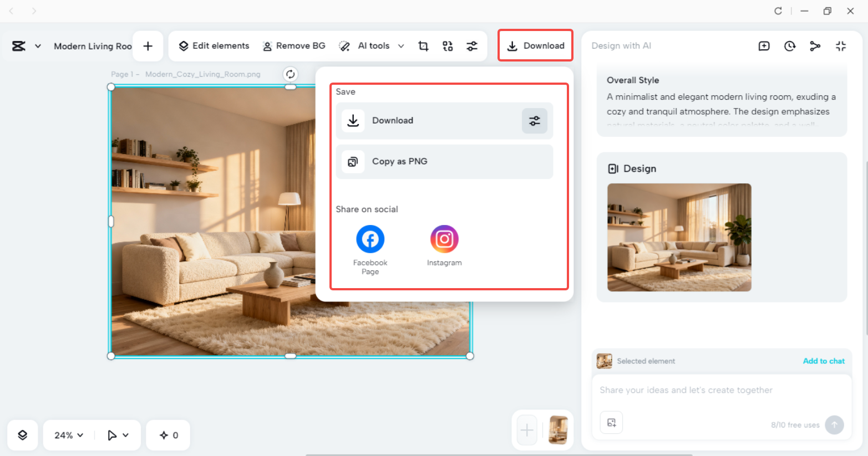
Task: Share the design to Facebook Page
Action: pos(370,238)
